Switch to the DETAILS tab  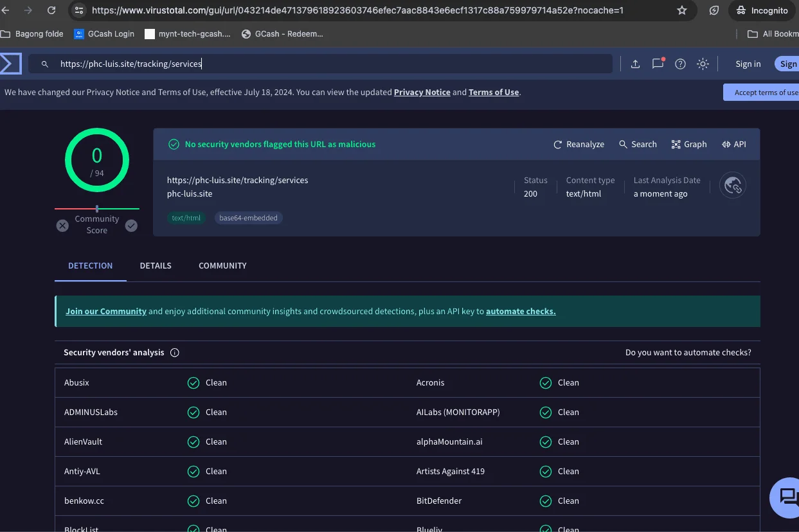pos(156,265)
